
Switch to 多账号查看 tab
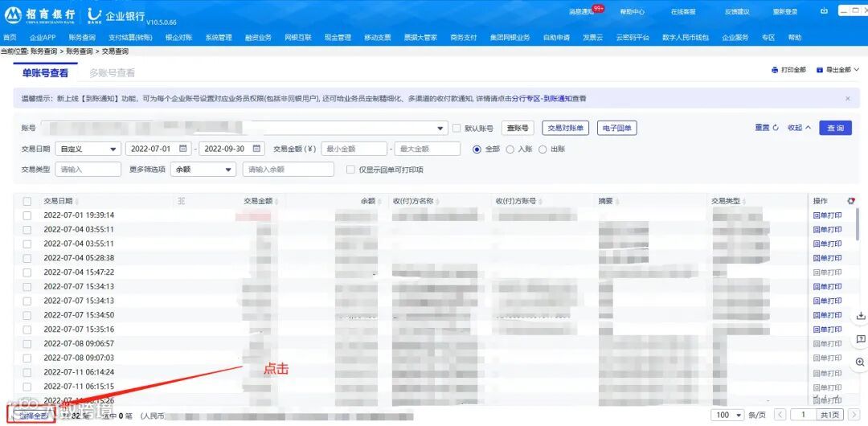coord(112,72)
